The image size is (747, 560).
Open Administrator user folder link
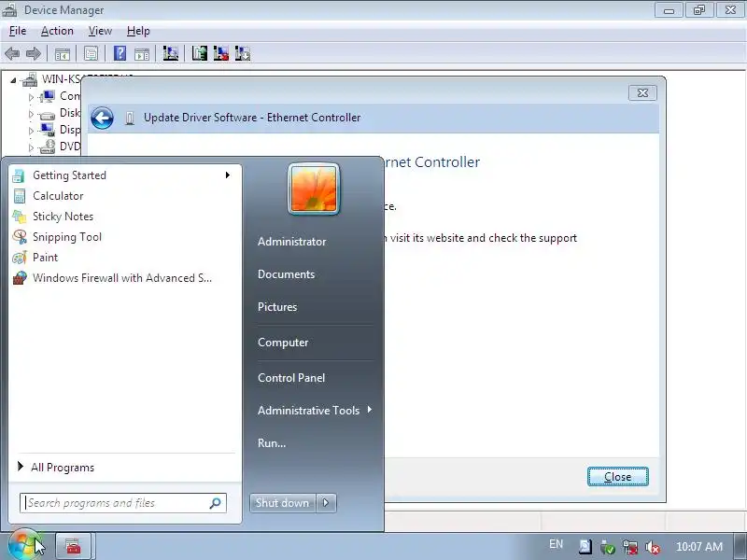coord(291,242)
